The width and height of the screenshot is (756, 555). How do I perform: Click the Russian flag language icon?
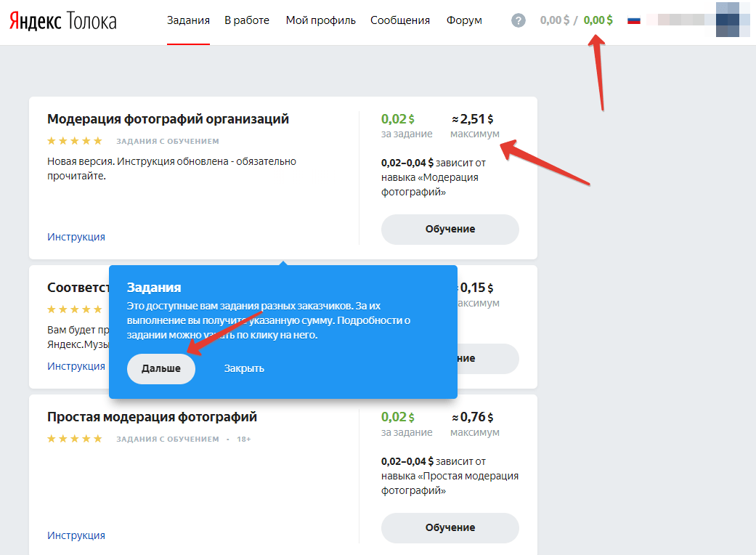click(633, 20)
